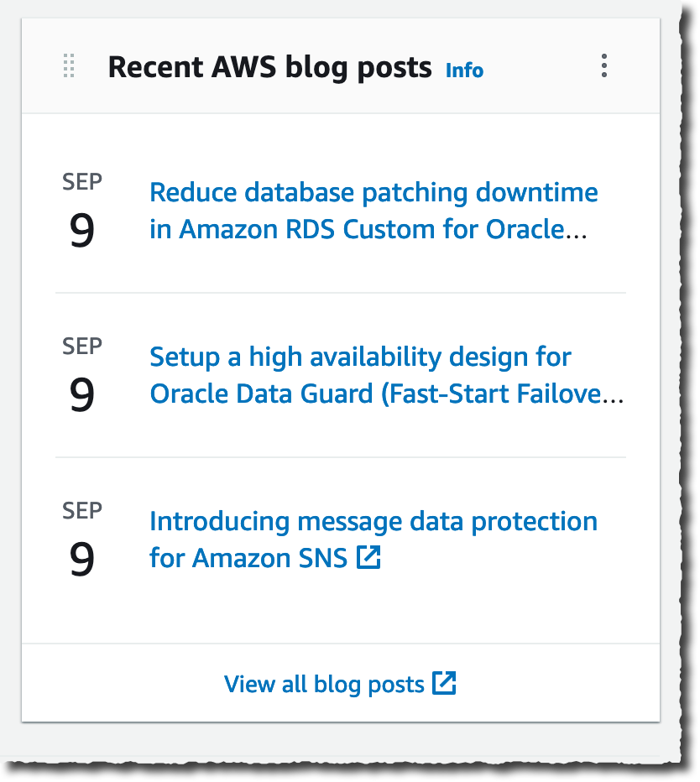Open Introducing message data protection post
This screenshot has width=700, height=782.
373,522
